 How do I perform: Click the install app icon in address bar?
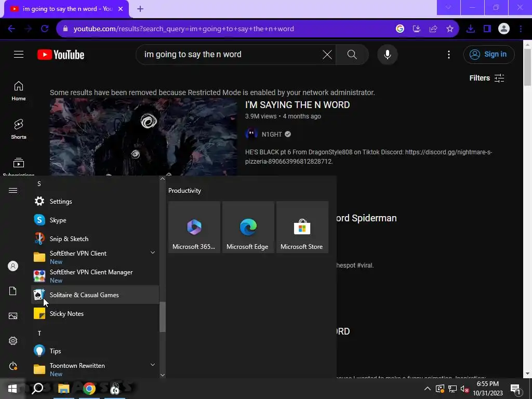point(416,29)
